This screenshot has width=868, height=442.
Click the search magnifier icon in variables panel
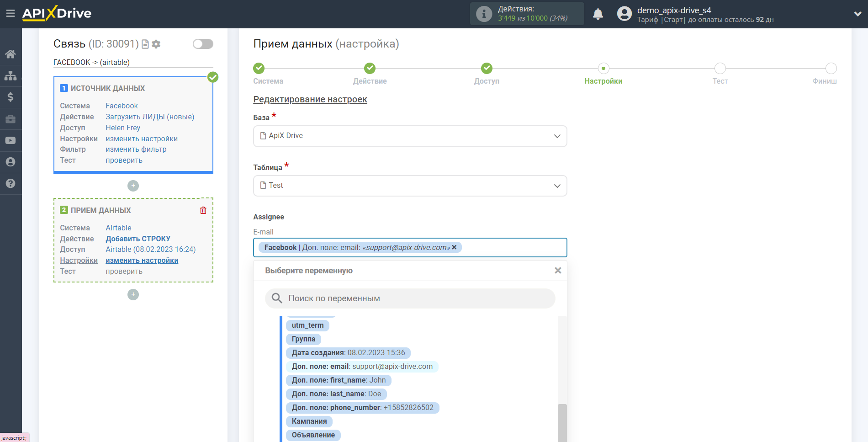(x=277, y=298)
